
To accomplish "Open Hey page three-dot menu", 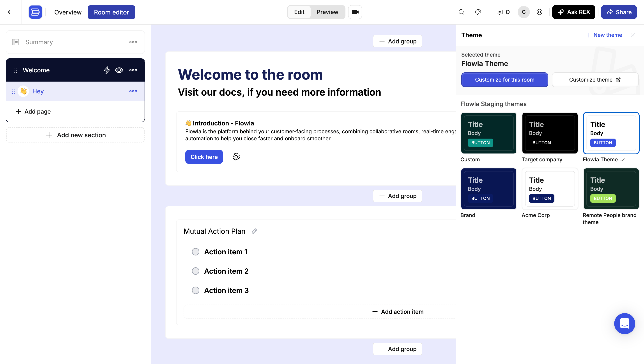I will (133, 91).
